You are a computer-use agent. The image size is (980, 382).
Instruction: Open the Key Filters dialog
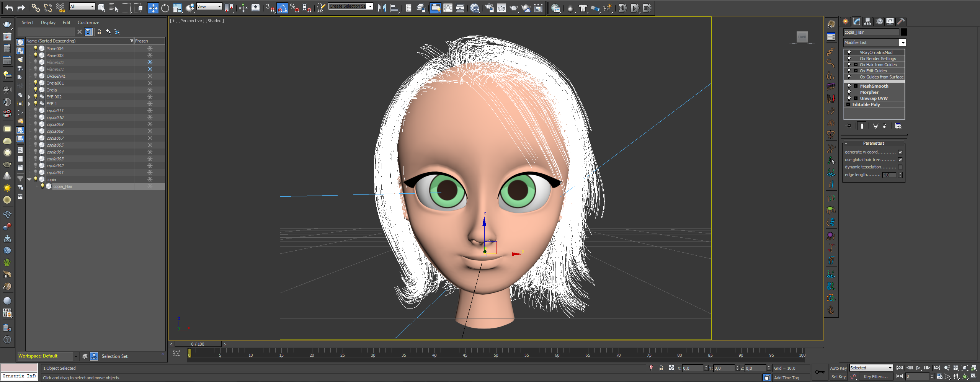(875, 377)
